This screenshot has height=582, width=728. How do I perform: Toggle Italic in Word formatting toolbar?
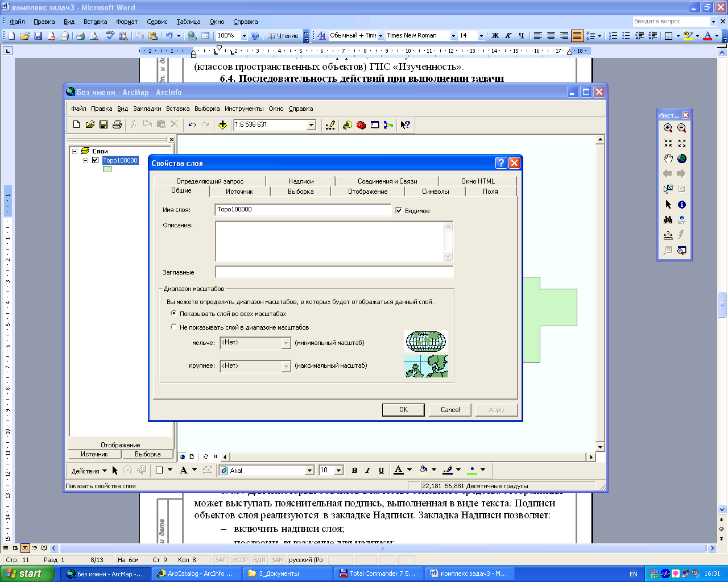pos(508,35)
